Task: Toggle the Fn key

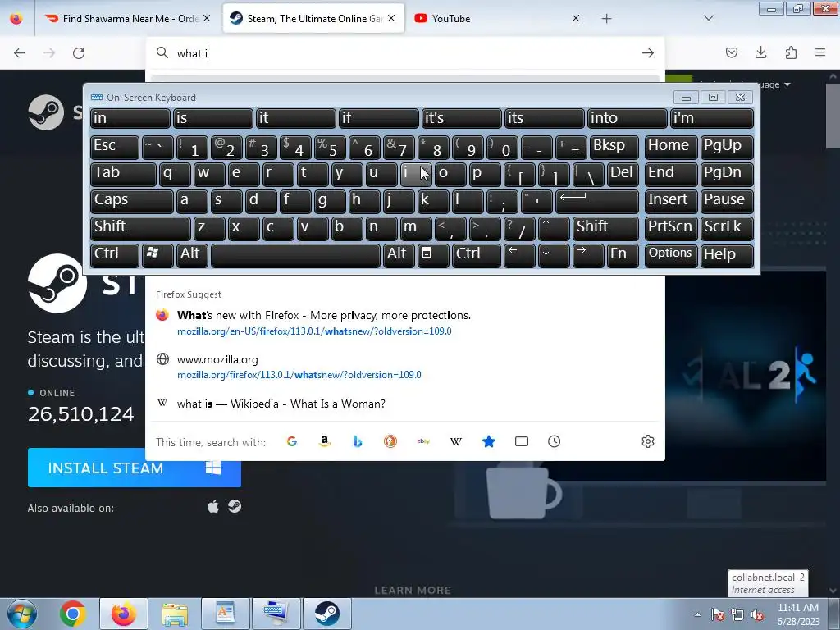Action: (x=623, y=255)
